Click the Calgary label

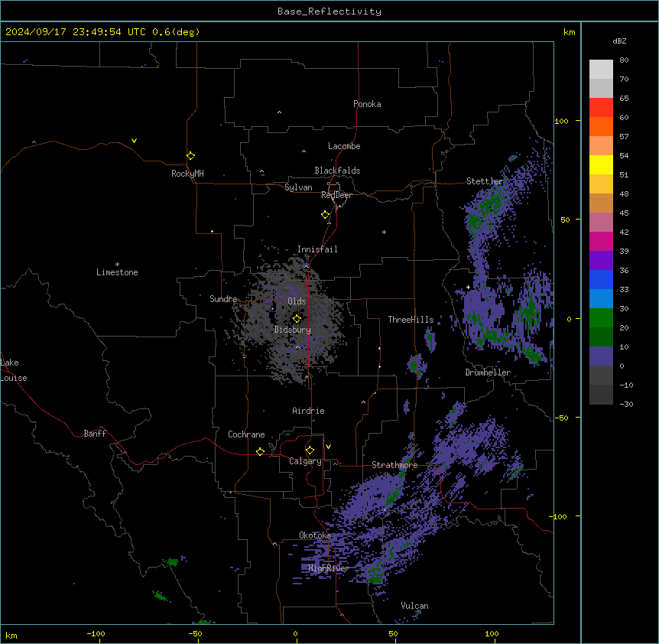(305, 461)
